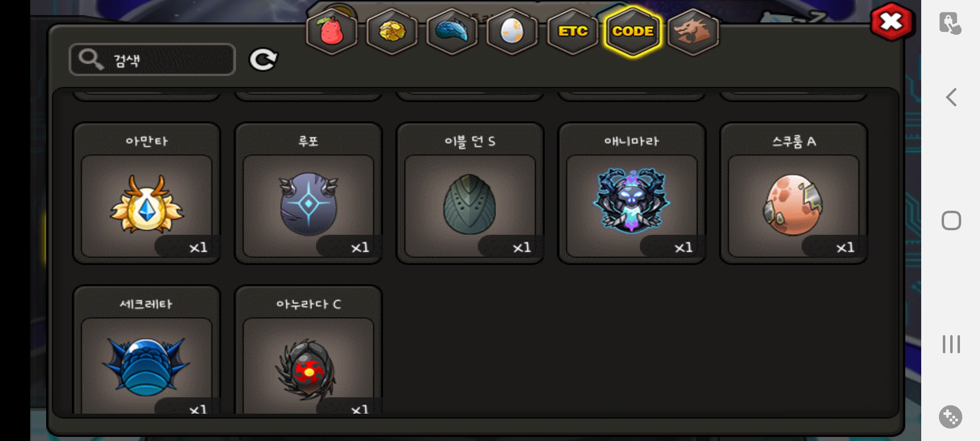This screenshot has width=980, height=441.
Task: Choose the 이블 던 S egg
Action: 470,194
